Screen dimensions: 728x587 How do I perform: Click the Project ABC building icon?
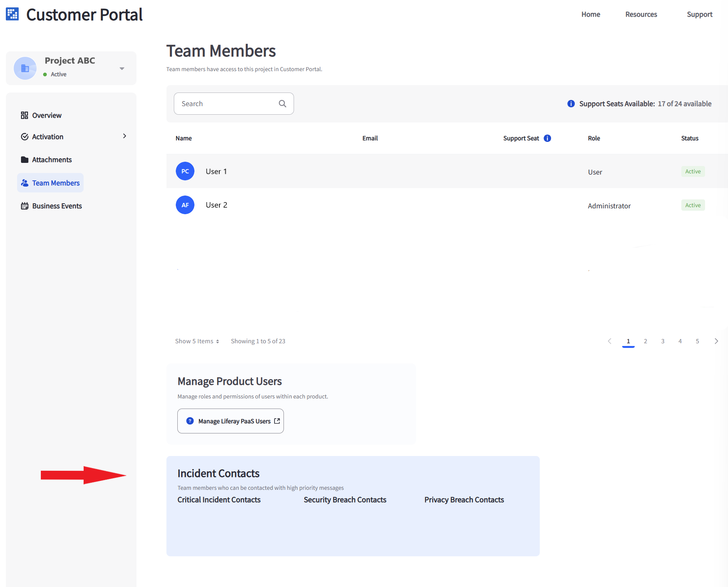pyautogui.click(x=25, y=68)
